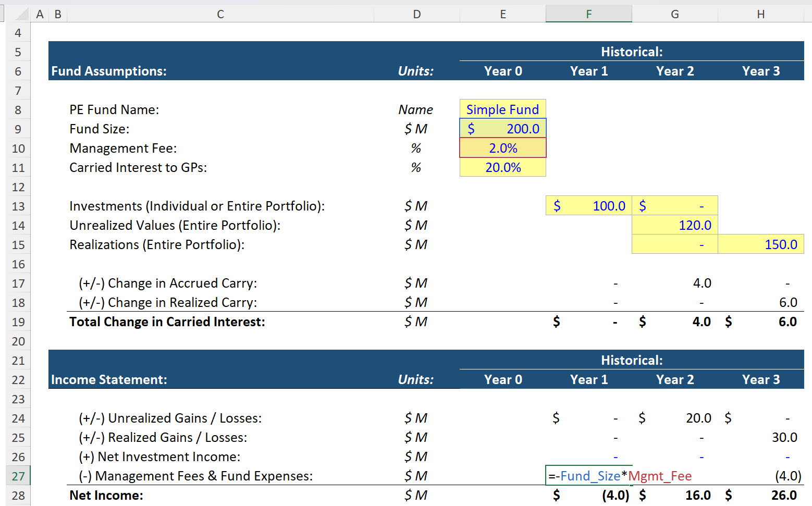Click 'Fund Size:' label
This screenshot has height=506, width=812.
pos(100,129)
